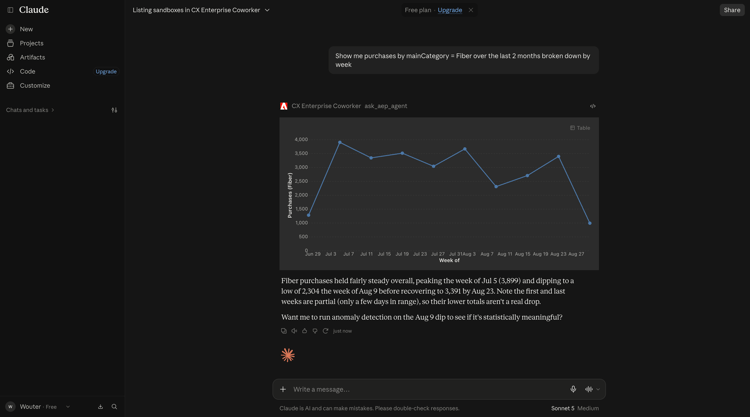Open the Artifacts icon in sidebar

click(10, 57)
